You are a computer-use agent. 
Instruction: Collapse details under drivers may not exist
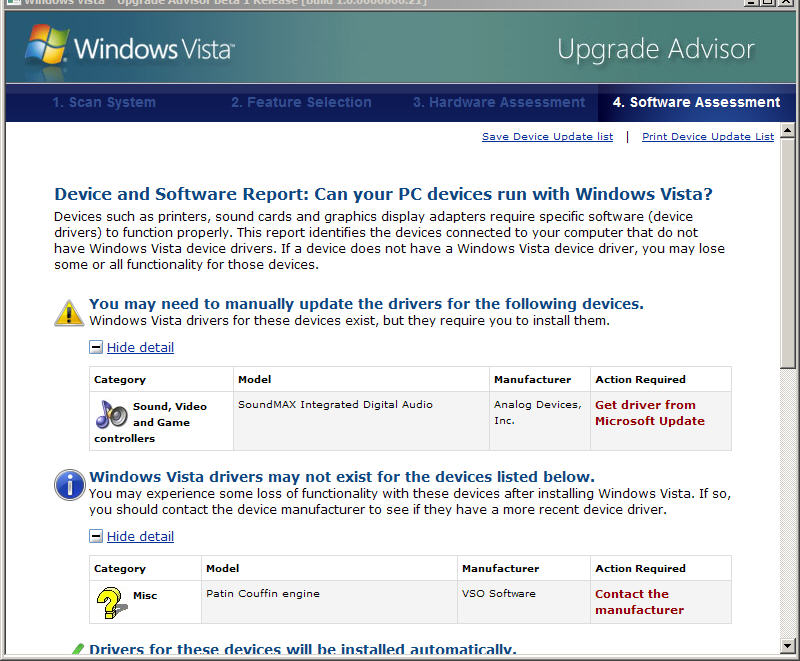click(95, 537)
